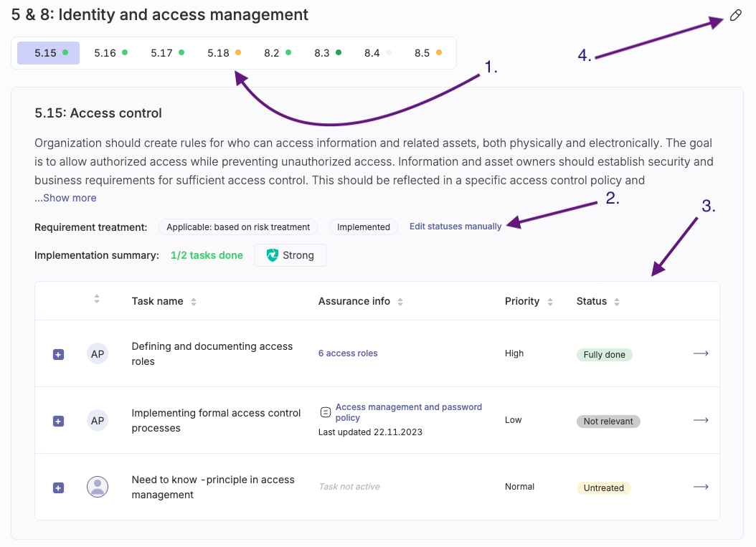Expand the Defining and documenting access roles row
Viewport: 756px width, 547px height.
(59, 354)
